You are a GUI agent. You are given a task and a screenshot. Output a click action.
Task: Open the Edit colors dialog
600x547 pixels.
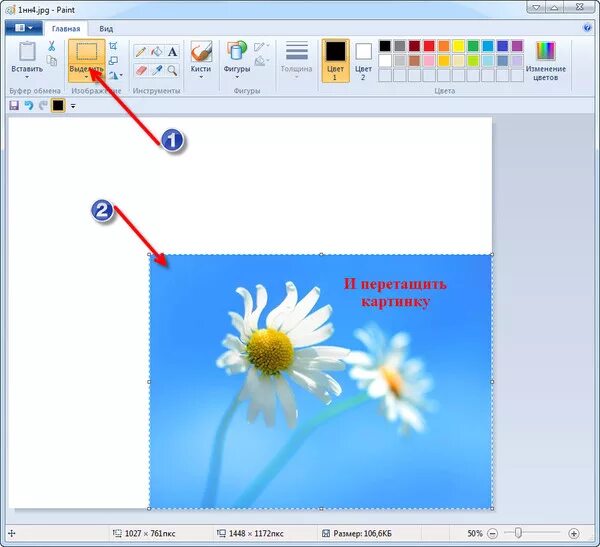point(546,60)
